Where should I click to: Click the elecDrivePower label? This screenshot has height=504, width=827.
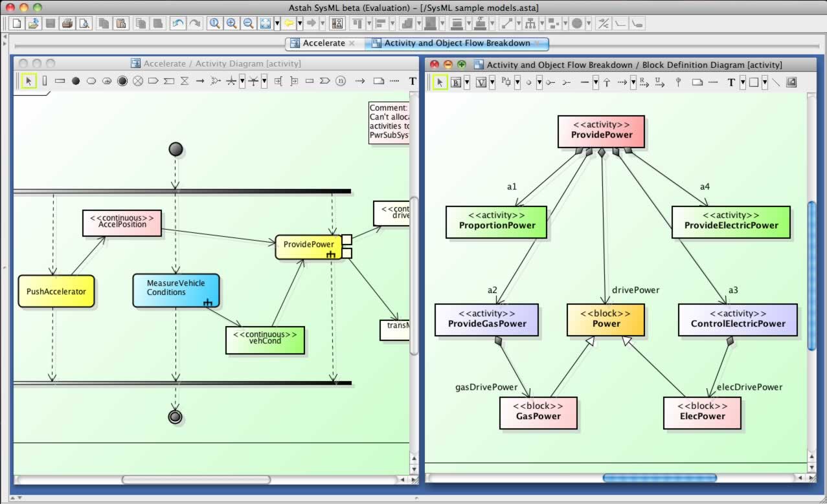[x=749, y=387]
